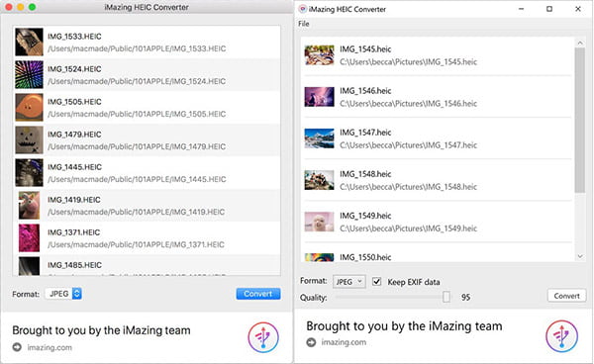The height and width of the screenshot is (364, 594).
Task: Select the IMG_1546.heic thumbnail
Action: pos(320,97)
